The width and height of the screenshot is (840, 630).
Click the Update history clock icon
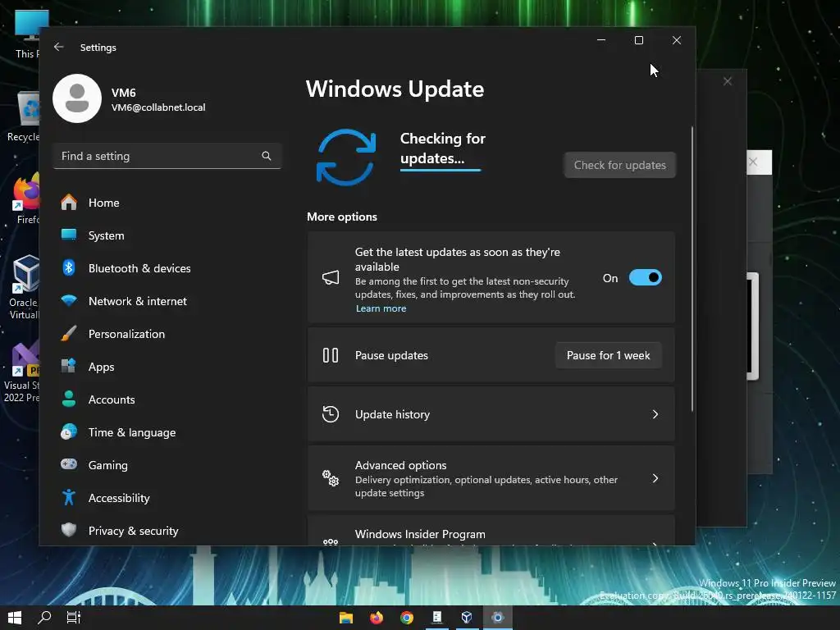click(x=331, y=414)
